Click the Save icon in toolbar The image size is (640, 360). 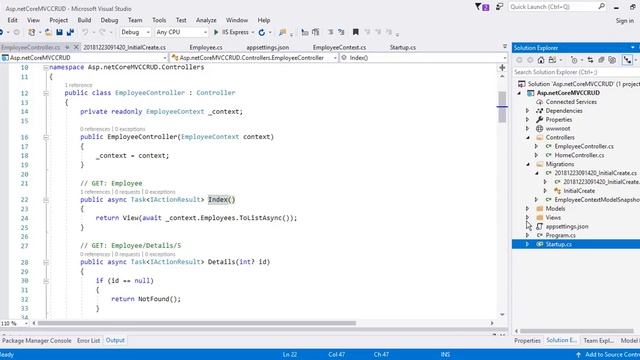click(60, 32)
